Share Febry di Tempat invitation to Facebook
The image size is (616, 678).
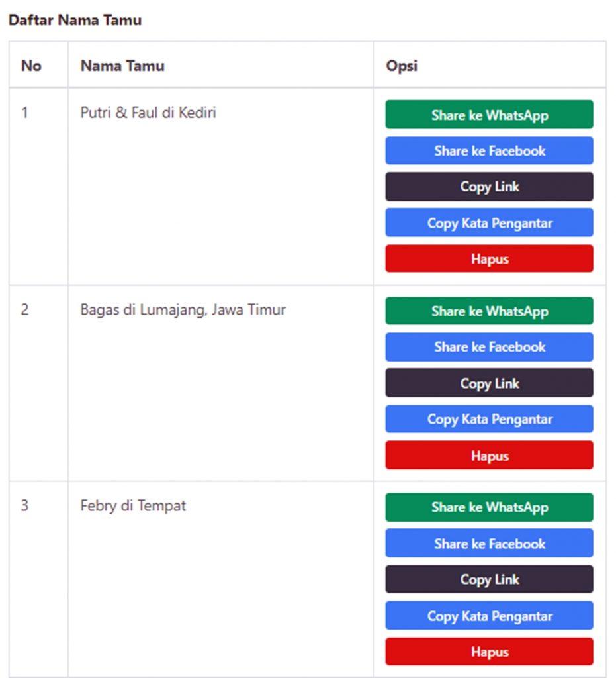[489, 543]
